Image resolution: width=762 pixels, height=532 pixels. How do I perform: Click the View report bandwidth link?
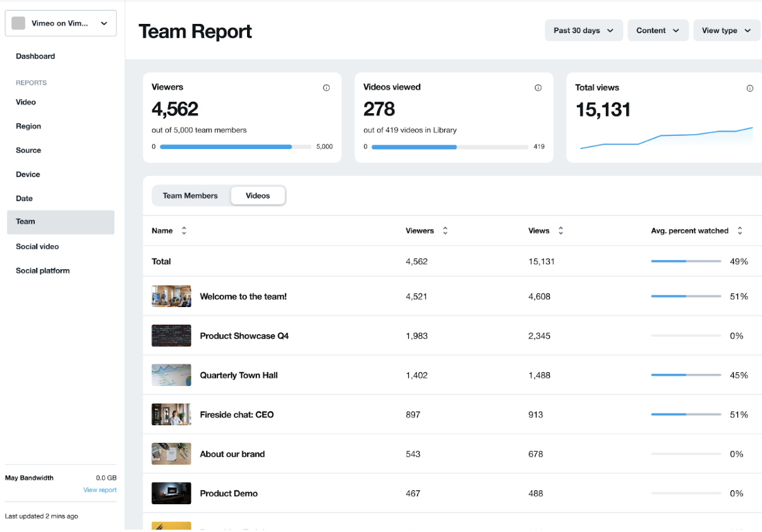(100, 490)
